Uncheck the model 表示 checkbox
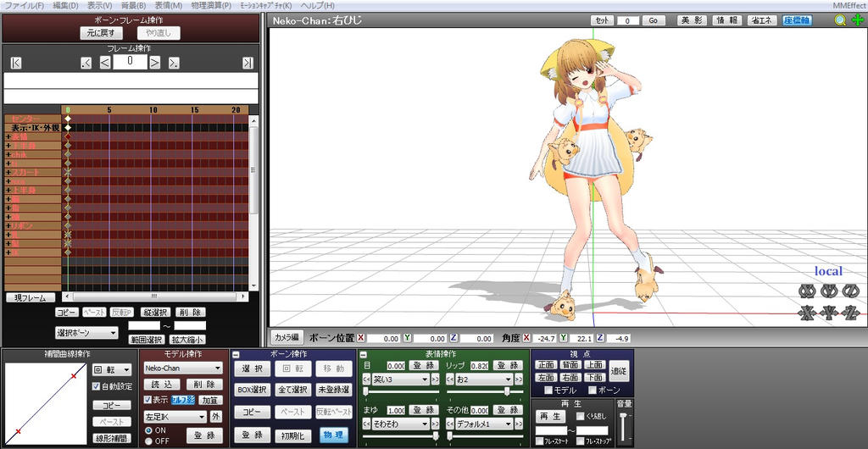This screenshot has width=868, height=449. (147, 399)
